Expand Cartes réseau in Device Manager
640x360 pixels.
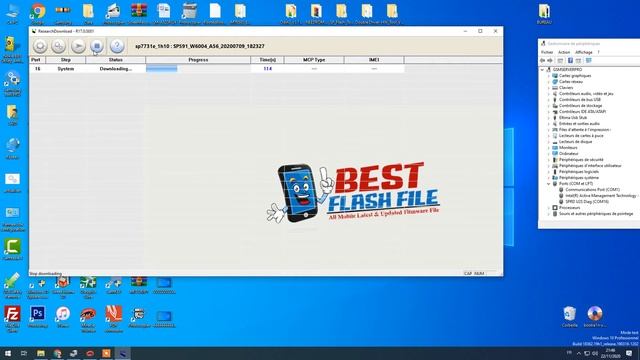point(549,82)
